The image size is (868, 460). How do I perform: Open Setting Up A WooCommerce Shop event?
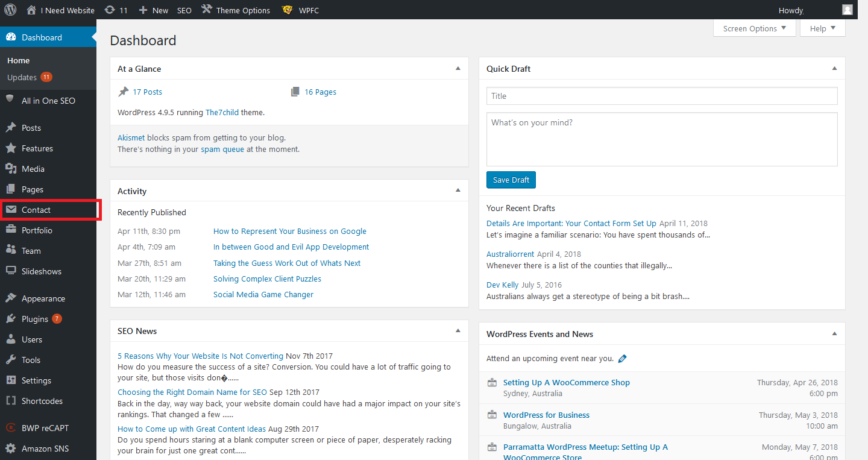pyautogui.click(x=566, y=382)
